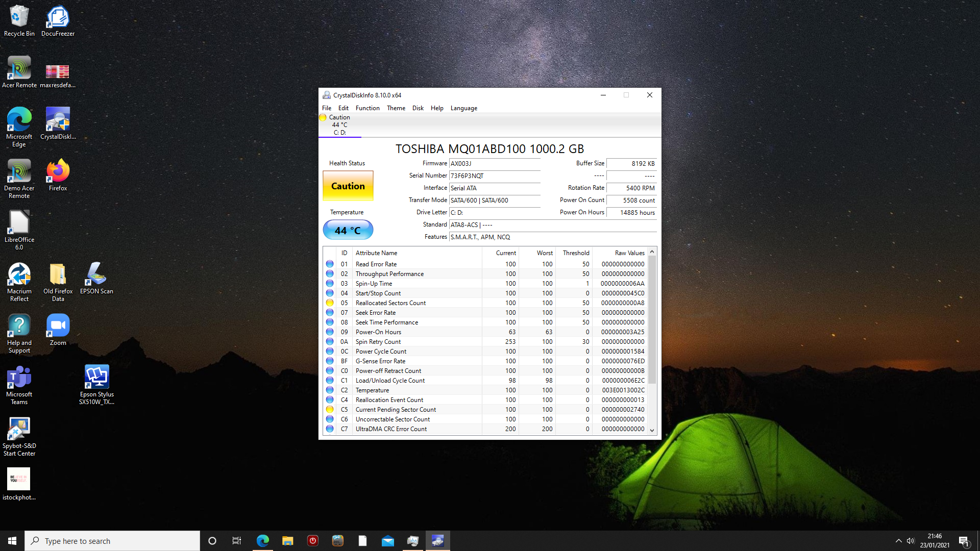Click the Attribute Name column header
Viewport: 980px width, 551px height.
(x=417, y=253)
